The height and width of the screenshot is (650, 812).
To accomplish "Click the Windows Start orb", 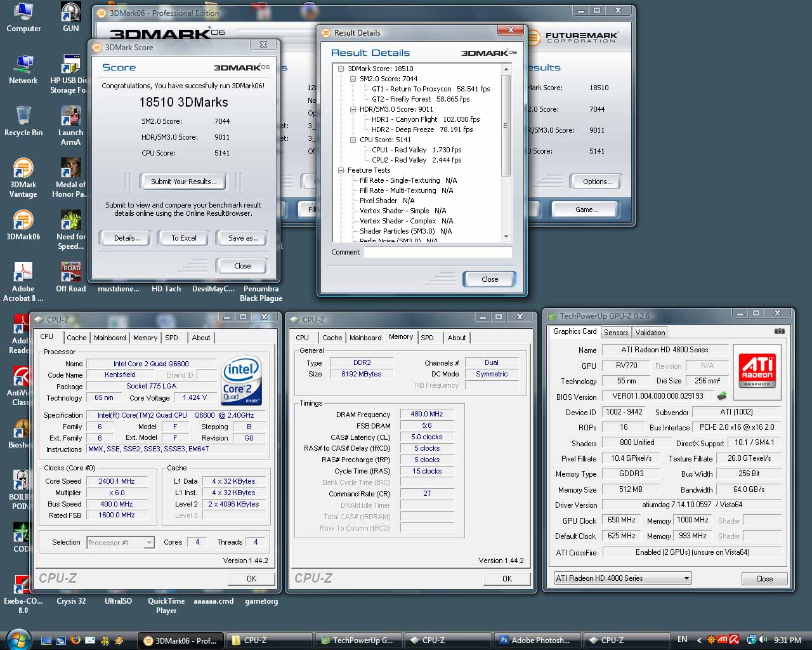I will click(17, 639).
